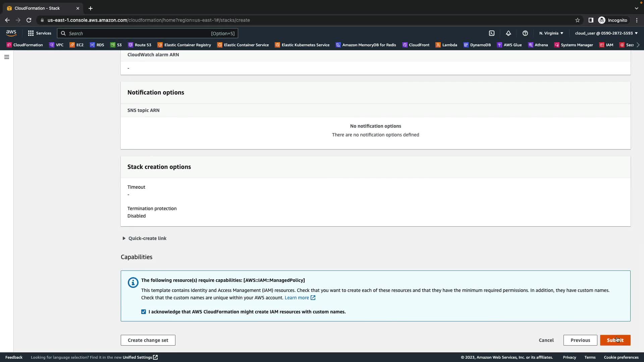Open the S3 bookmark shortcut
Viewport: 644px width, 362px height.
click(116, 45)
